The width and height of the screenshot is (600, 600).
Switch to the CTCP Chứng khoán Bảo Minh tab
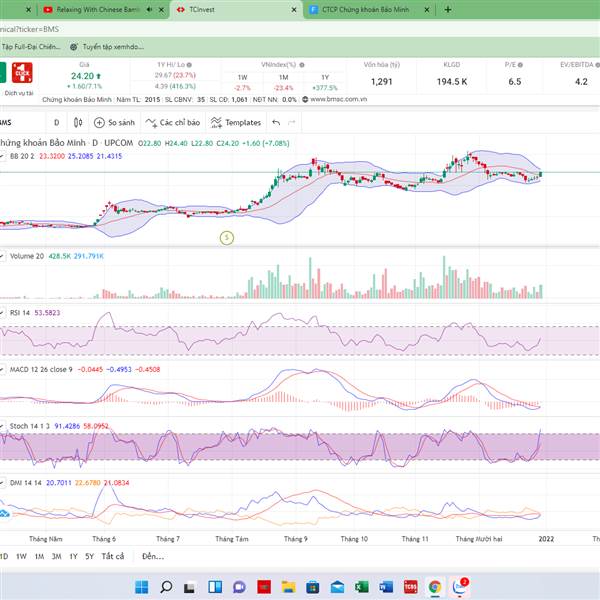pos(365,10)
